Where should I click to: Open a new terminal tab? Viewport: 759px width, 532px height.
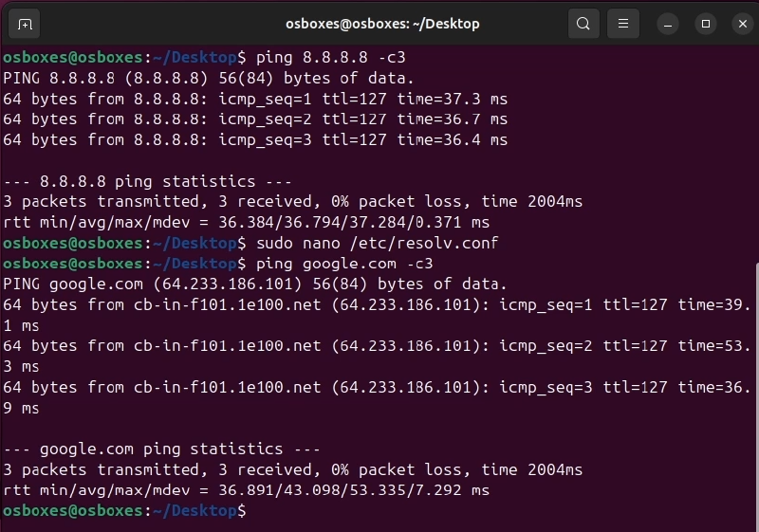point(25,24)
